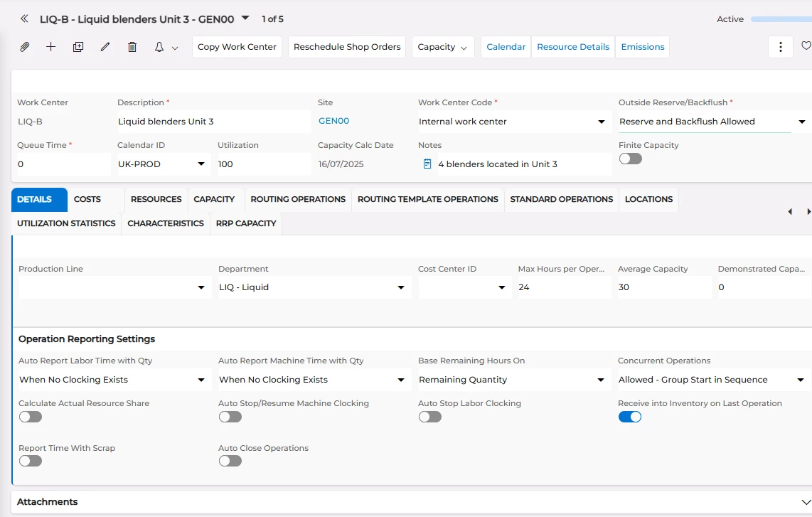
Task: Collapse navigation with double-chevron back icon
Action: click(24, 19)
